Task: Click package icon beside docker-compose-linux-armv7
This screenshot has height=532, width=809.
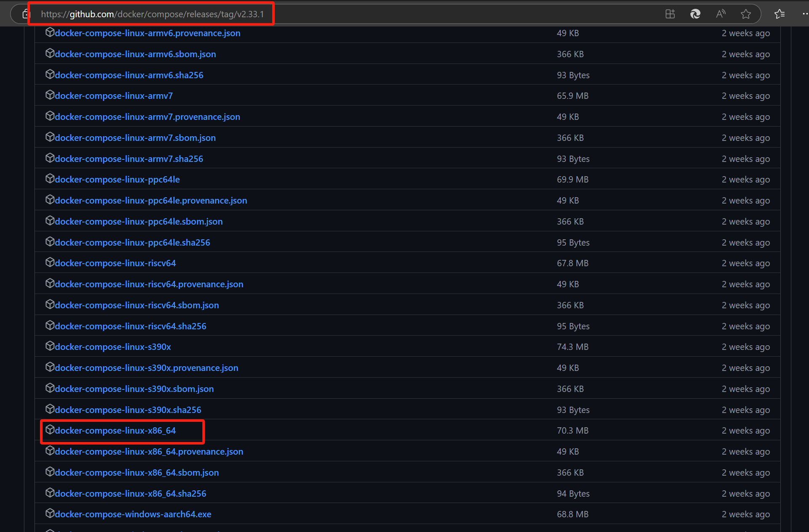Action: click(50, 95)
